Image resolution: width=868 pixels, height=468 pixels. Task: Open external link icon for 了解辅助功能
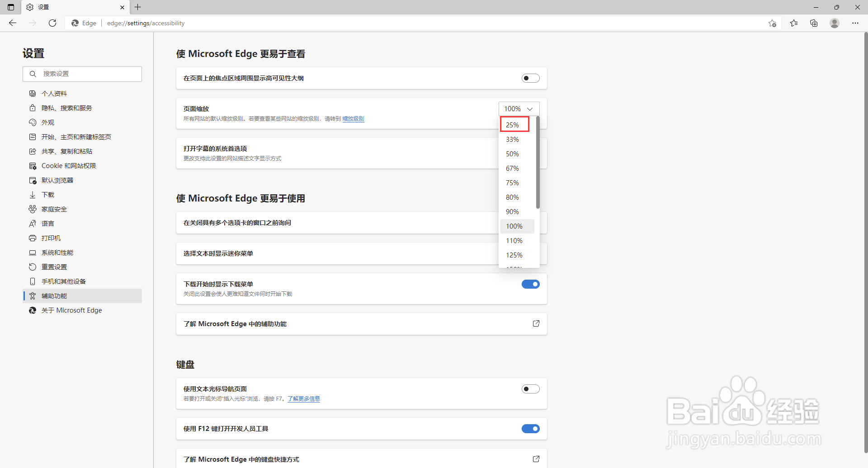536,323
